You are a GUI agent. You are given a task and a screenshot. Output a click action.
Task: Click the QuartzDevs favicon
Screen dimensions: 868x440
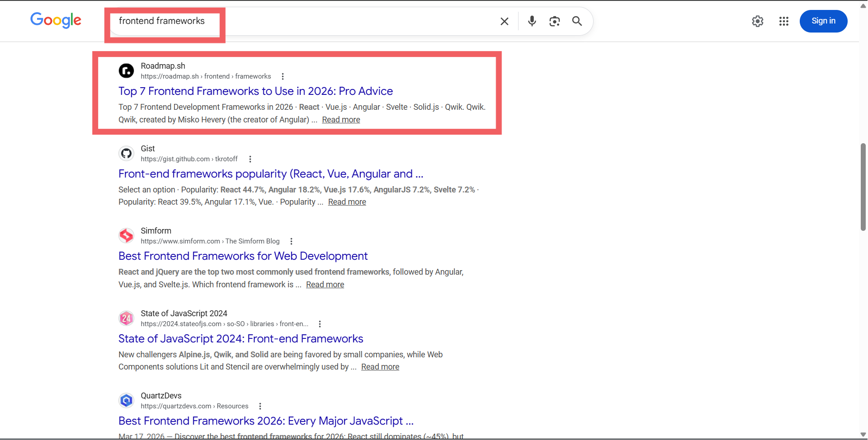click(x=126, y=400)
